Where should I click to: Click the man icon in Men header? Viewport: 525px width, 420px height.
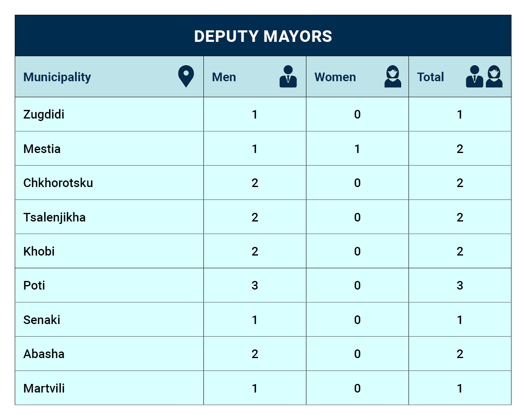click(288, 76)
